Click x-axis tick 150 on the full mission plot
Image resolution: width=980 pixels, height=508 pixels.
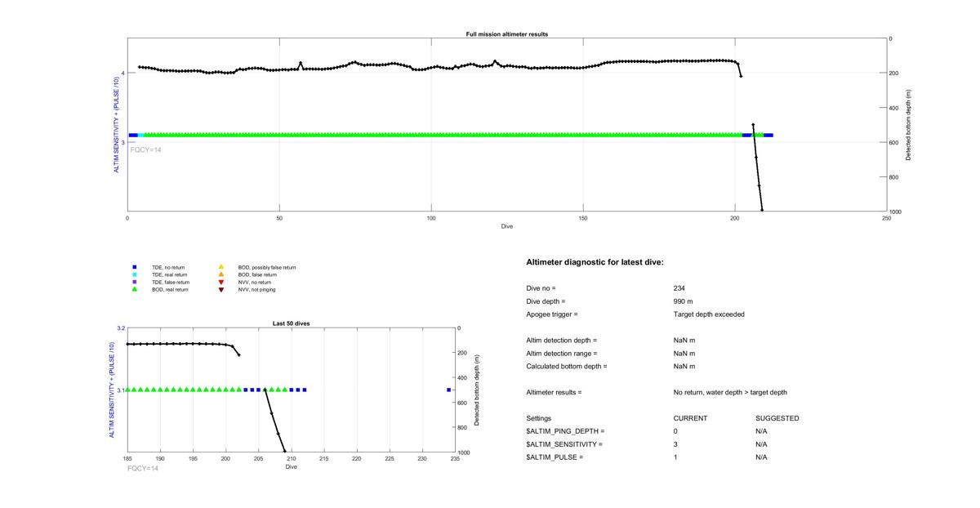point(583,218)
